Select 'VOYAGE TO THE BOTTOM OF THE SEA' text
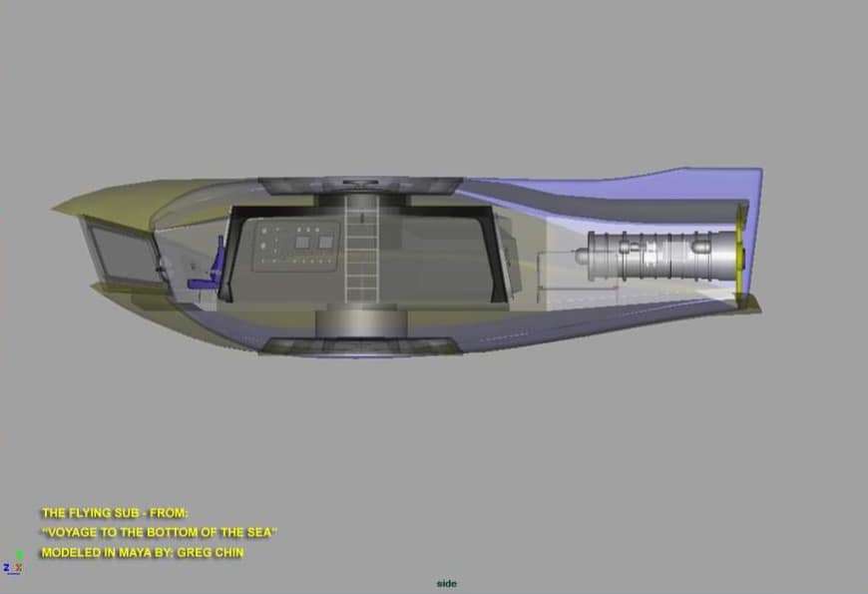The height and width of the screenshot is (594, 868). click(x=160, y=532)
